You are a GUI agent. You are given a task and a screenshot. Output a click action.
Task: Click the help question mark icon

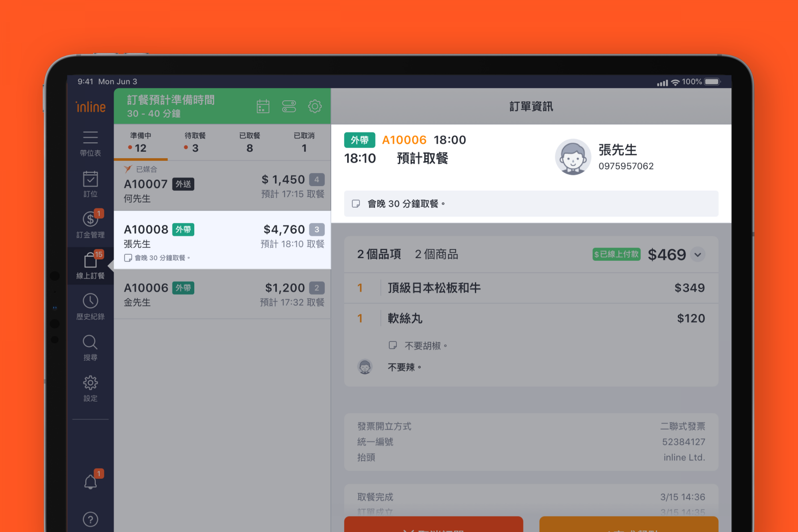tap(90, 519)
